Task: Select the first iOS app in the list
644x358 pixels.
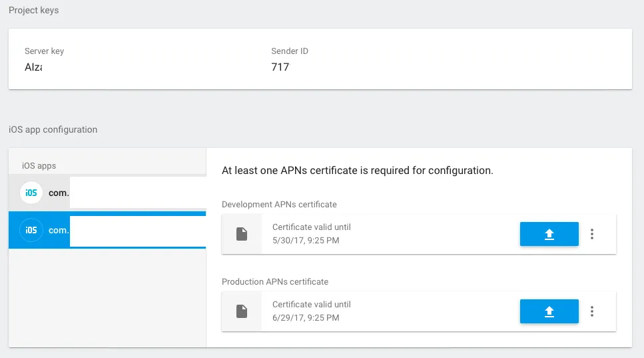Action: pos(107,193)
